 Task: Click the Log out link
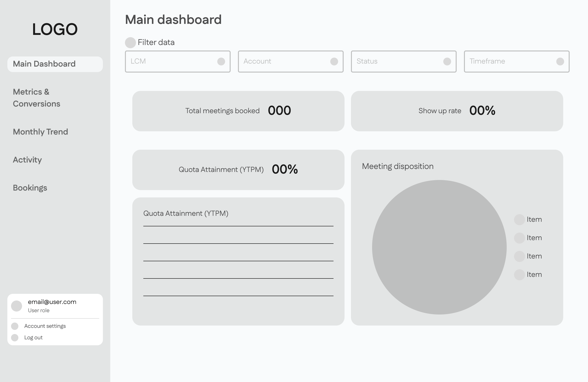33,337
